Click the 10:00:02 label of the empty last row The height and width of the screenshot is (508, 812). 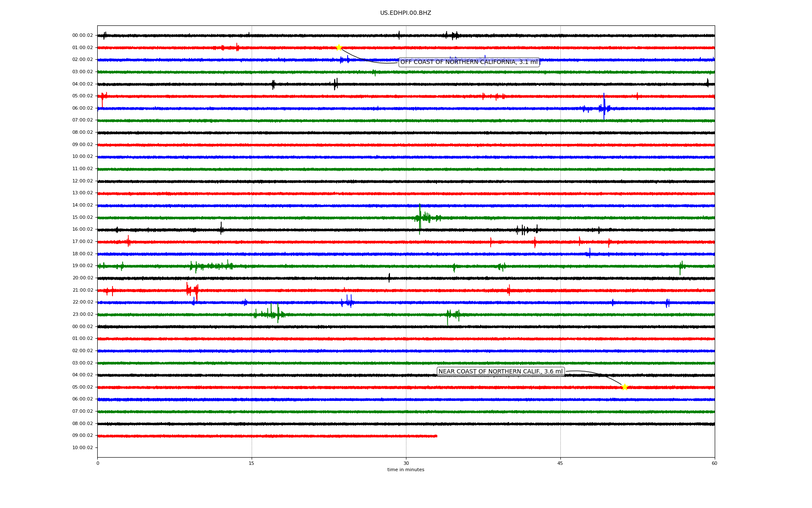click(82, 448)
